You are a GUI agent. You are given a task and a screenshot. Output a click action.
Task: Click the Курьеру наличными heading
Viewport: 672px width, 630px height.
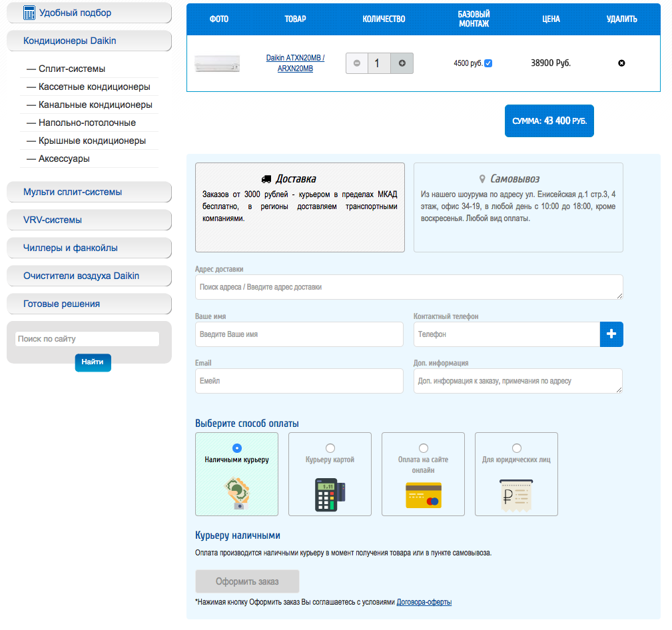point(237,535)
